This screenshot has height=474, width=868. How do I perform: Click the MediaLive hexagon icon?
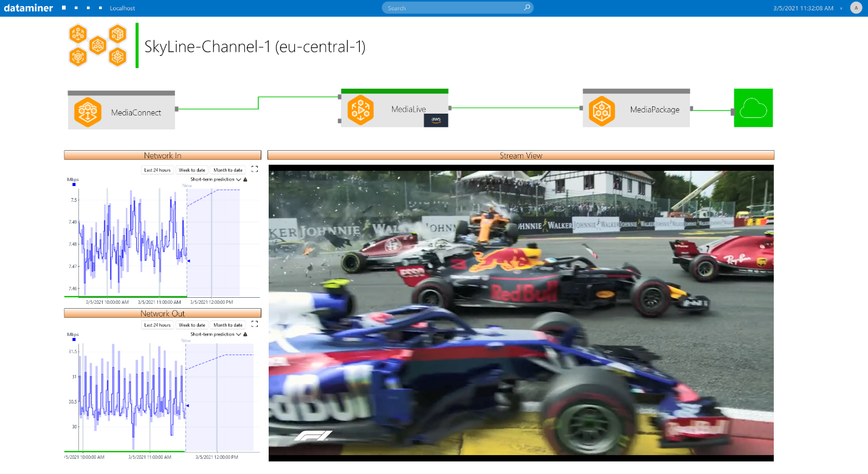(360, 109)
